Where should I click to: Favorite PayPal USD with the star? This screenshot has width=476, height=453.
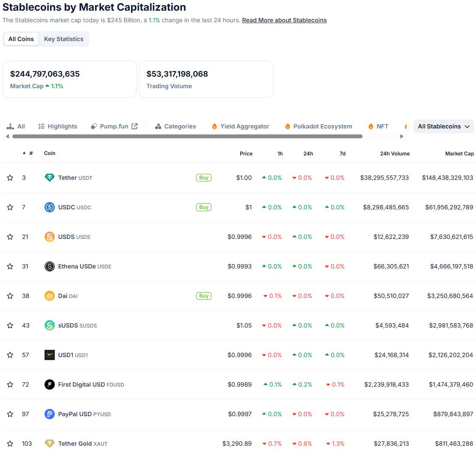10,414
